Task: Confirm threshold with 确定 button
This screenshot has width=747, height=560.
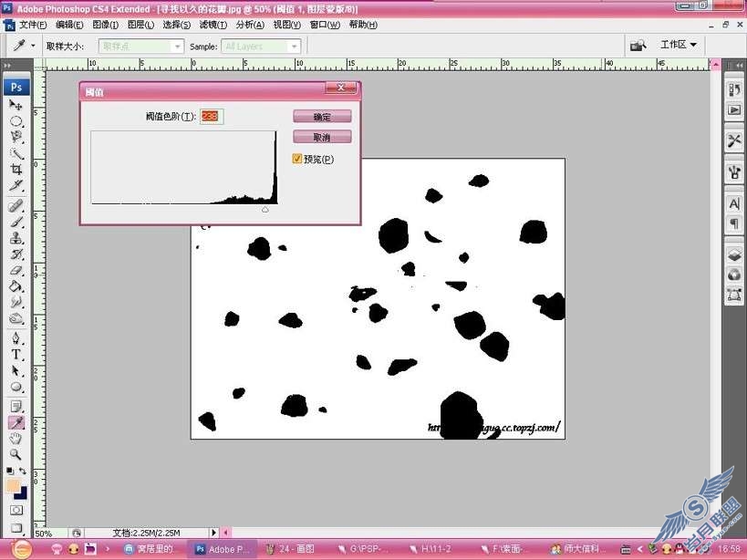Action: tap(322, 117)
